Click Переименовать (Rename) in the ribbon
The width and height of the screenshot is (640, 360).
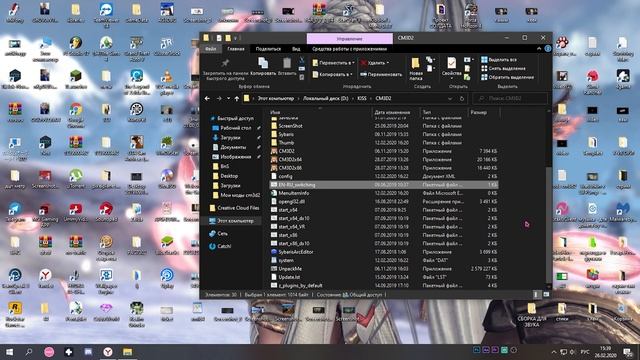(x=381, y=74)
